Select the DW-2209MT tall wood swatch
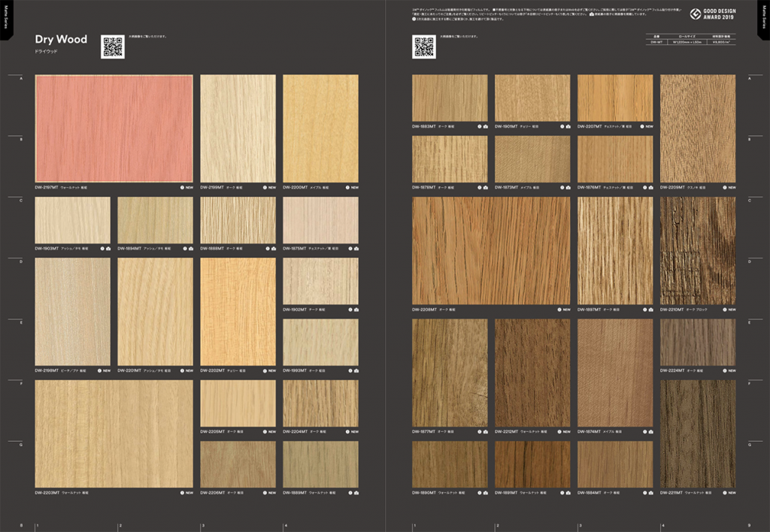 (x=698, y=128)
